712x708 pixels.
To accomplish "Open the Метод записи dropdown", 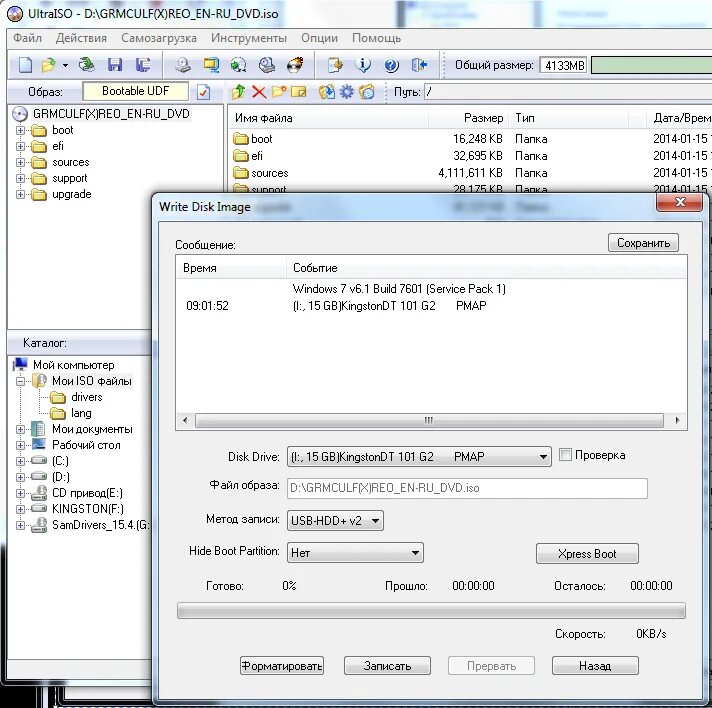I will 335,520.
